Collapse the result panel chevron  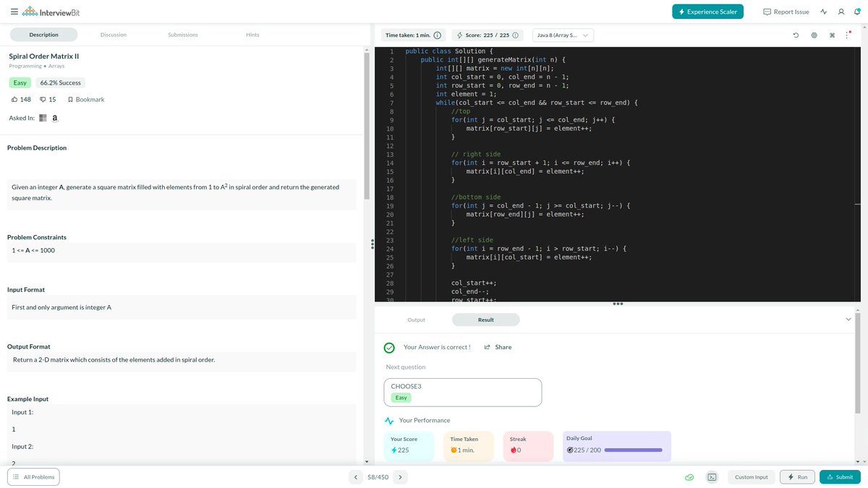click(x=848, y=319)
